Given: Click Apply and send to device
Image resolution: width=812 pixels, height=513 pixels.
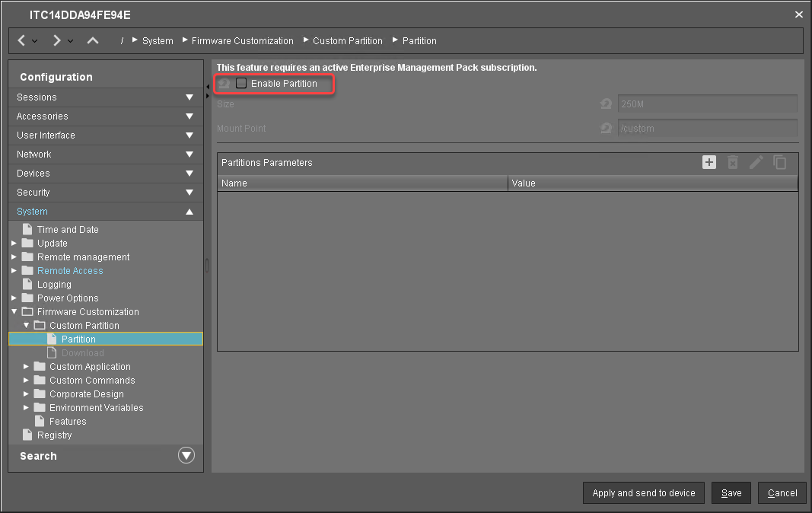Looking at the screenshot, I should pyautogui.click(x=644, y=493).
